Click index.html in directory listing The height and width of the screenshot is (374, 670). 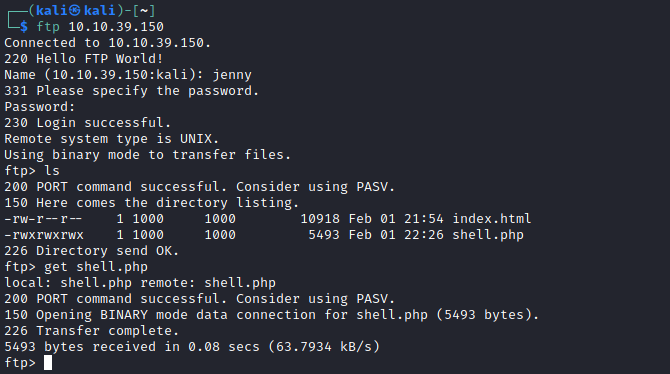pos(491,219)
